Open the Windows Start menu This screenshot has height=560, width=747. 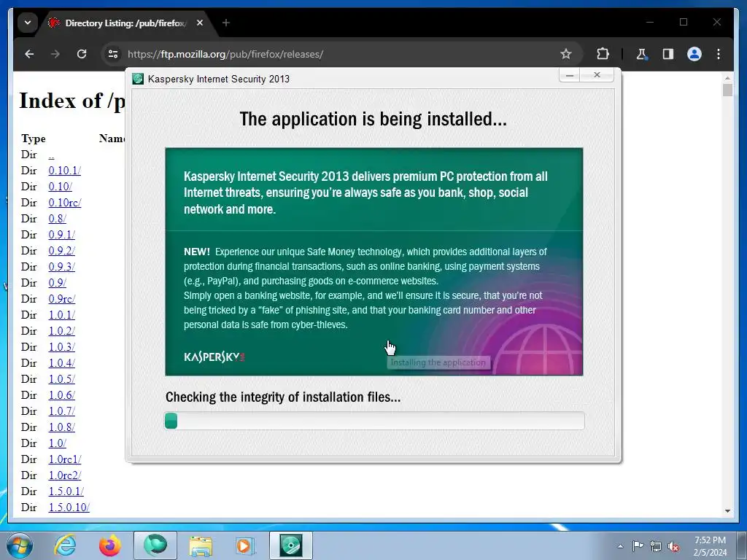coord(20,545)
